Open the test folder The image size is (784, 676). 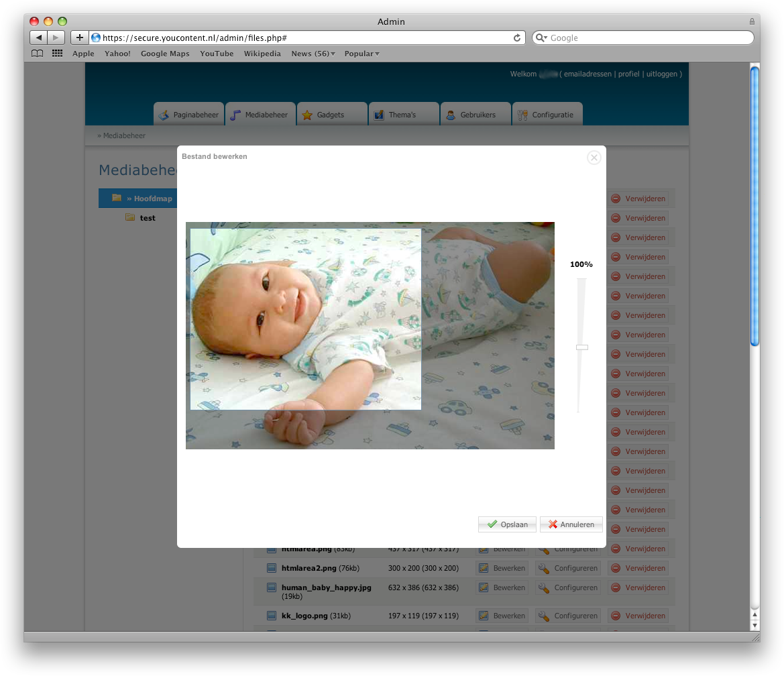[148, 218]
